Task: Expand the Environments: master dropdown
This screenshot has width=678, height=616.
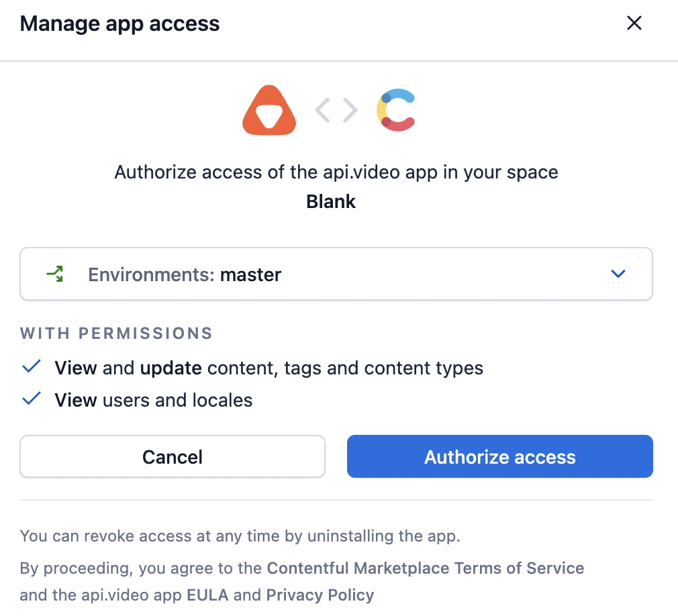Action: [x=336, y=274]
